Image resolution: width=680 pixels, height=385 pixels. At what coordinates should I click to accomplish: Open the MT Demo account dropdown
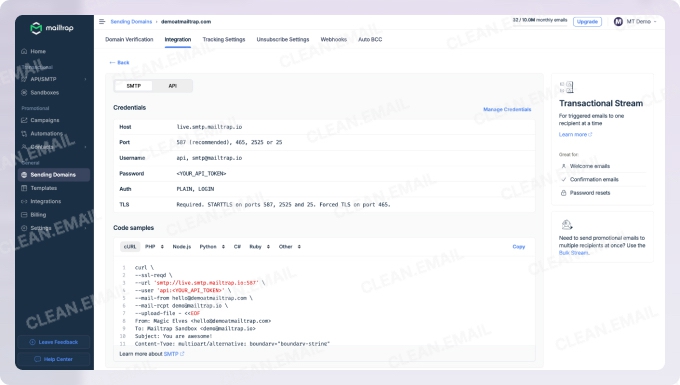635,21
